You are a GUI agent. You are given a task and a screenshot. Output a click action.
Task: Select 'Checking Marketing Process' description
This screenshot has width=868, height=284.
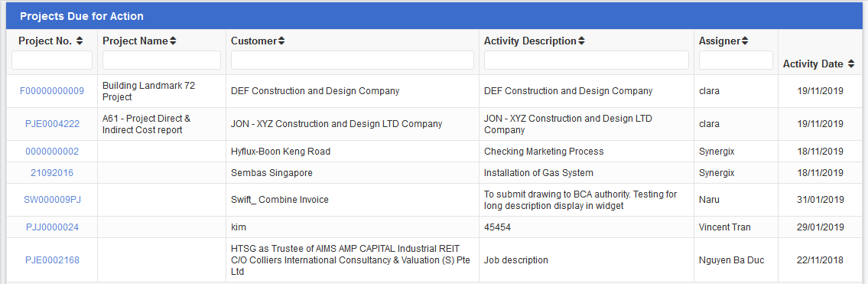pyautogui.click(x=544, y=151)
